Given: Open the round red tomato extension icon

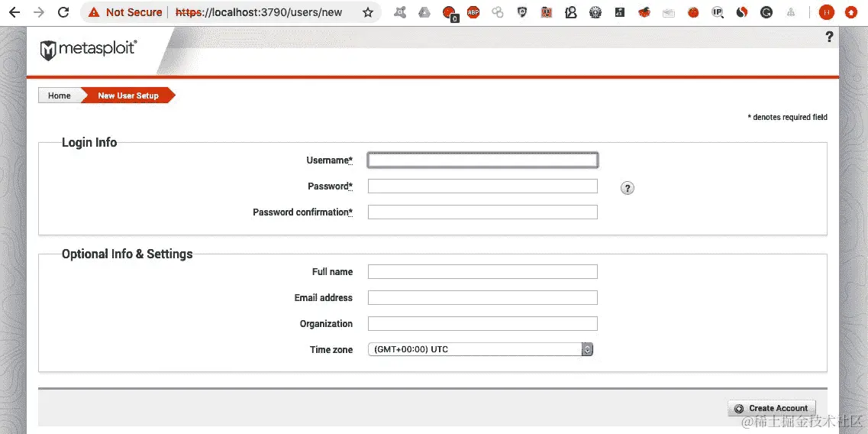Looking at the screenshot, I should click(x=693, y=12).
